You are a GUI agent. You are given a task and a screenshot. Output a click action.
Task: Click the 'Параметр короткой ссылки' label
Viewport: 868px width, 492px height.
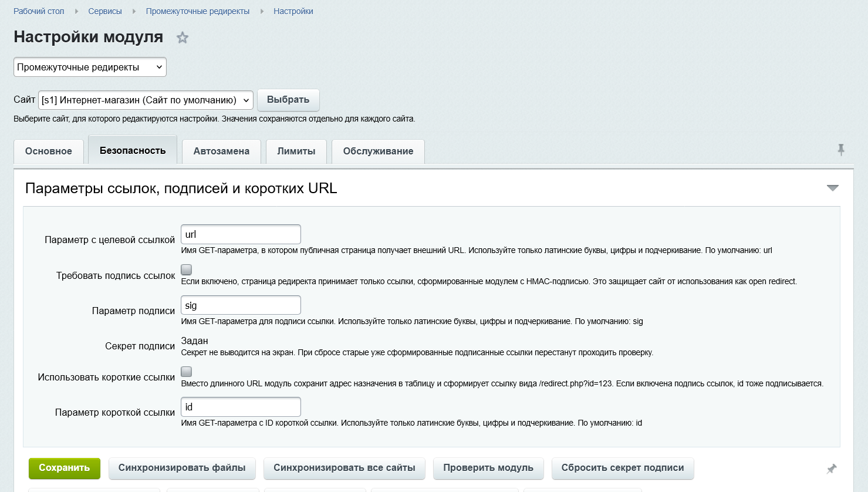[x=115, y=412]
